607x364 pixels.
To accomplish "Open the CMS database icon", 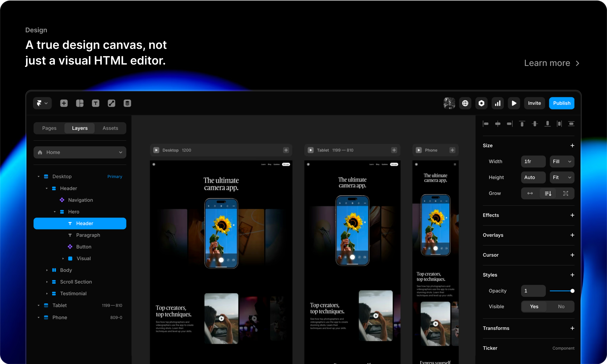I will (x=127, y=103).
